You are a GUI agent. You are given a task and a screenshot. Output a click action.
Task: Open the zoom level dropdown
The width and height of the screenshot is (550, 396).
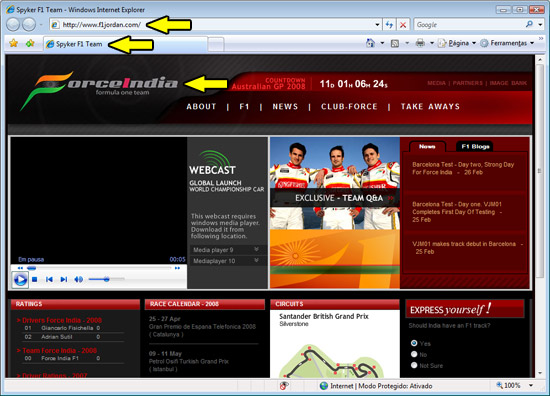531,385
